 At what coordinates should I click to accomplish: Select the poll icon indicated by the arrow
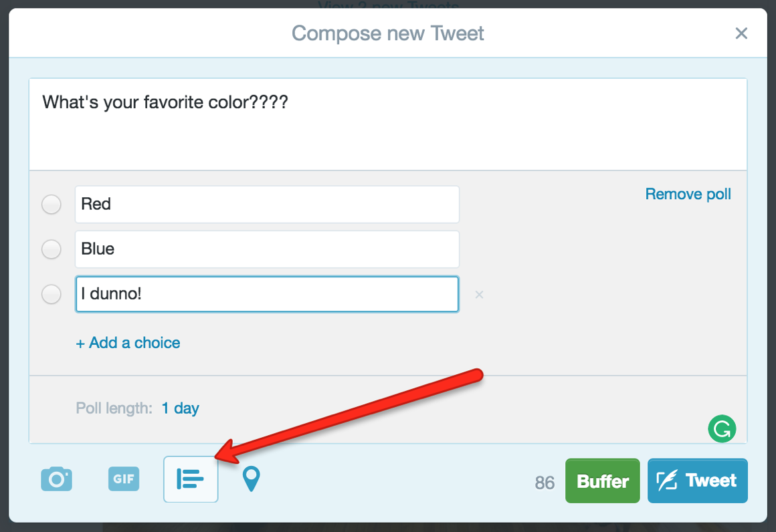191,479
